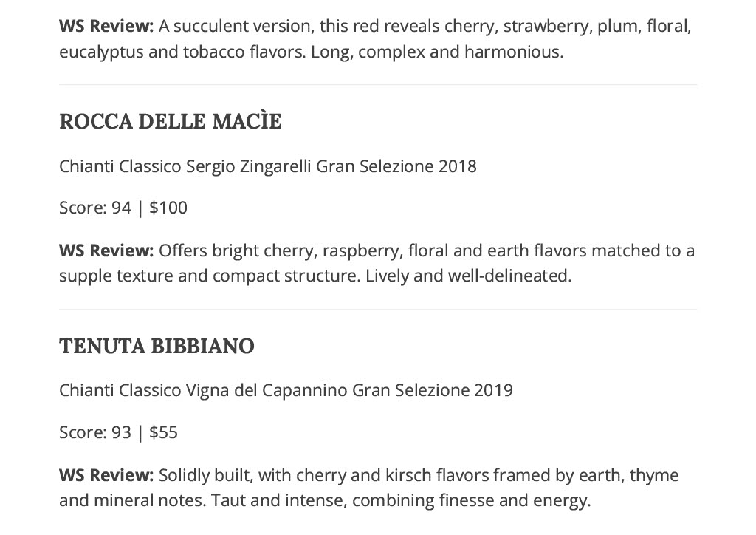Click the word 'eucalyptus' in first review
Screen dimensions: 756x535
[x=101, y=52]
